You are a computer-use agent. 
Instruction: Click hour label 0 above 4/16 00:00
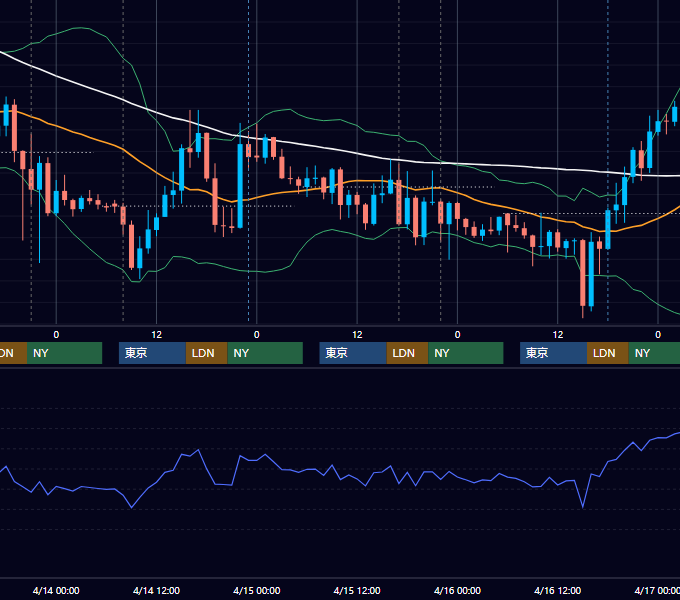pyautogui.click(x=457, y=335)
